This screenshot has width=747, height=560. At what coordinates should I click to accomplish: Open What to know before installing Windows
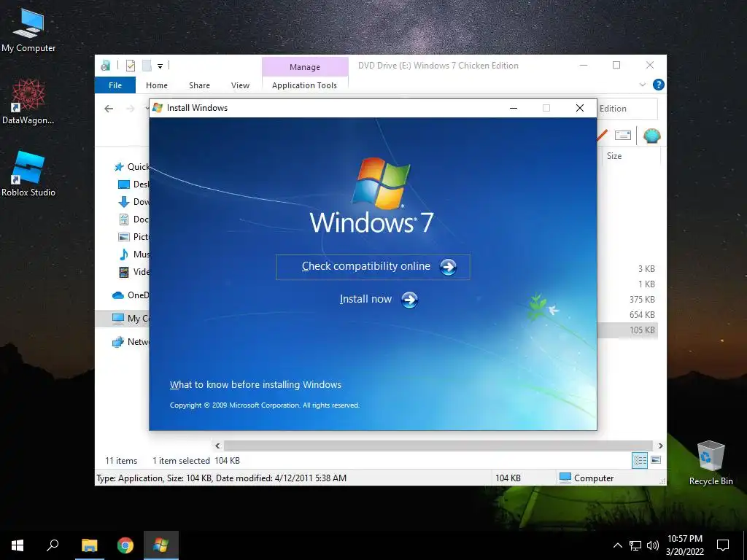[255, 385]
